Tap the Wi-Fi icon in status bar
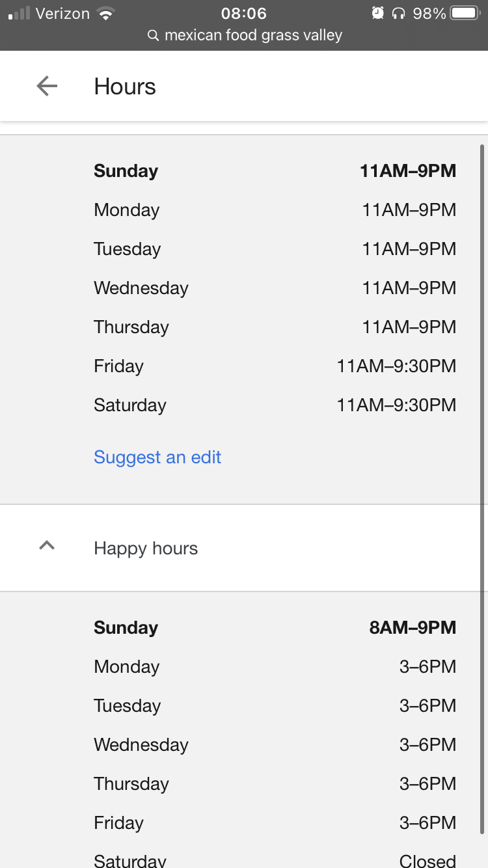Viewport: 488px width, 868px height. [105, 13]
